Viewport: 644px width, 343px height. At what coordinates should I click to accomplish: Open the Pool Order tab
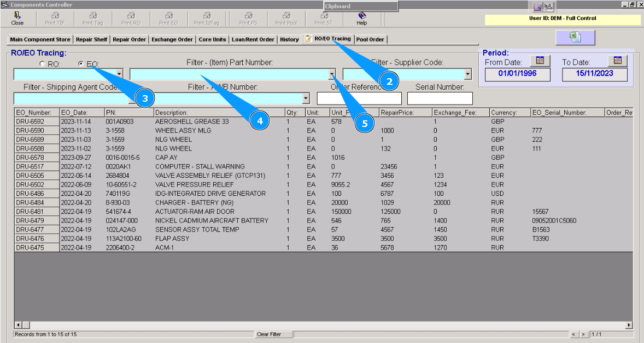click(370, 39)
